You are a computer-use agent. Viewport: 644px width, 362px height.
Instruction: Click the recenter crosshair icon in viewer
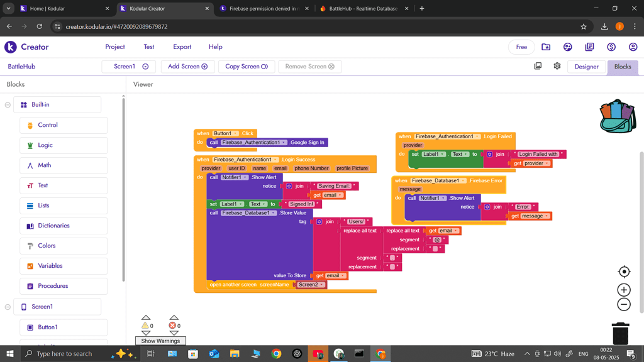click(623, 271)
